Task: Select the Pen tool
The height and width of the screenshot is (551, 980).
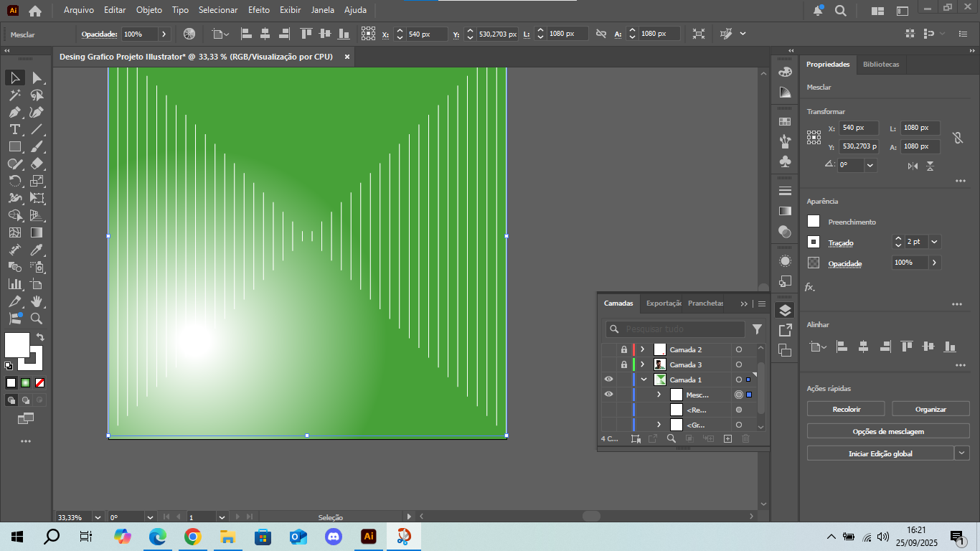Action: [x=15, y=112]
